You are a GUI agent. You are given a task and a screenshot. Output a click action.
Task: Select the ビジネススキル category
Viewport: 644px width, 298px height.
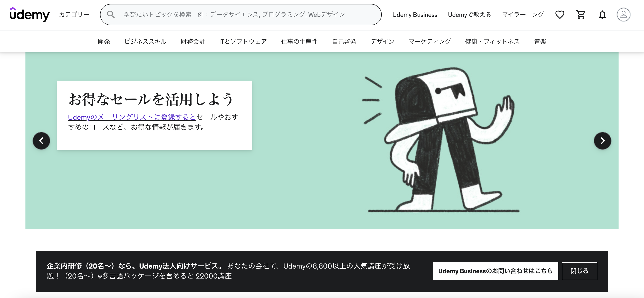145,41
